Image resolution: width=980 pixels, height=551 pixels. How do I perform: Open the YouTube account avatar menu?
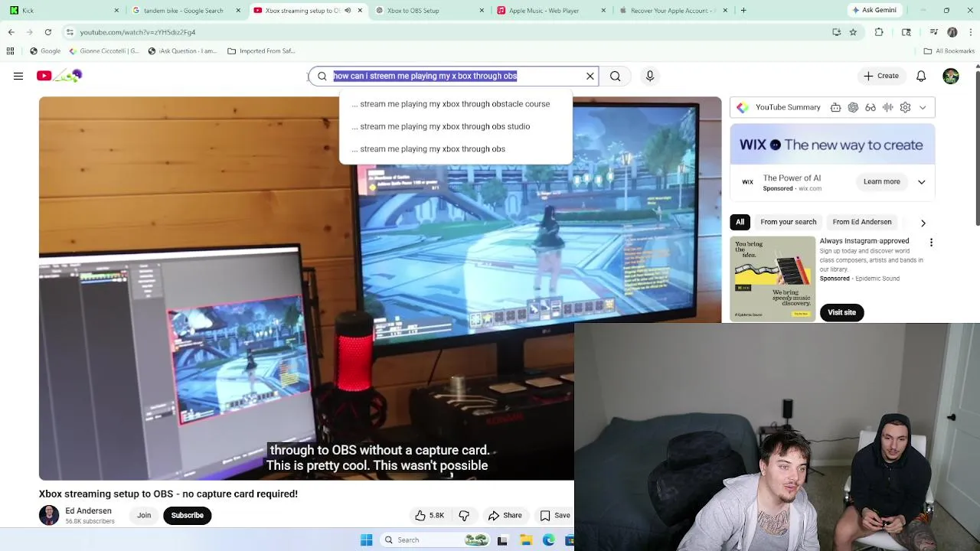coord(951,76)
